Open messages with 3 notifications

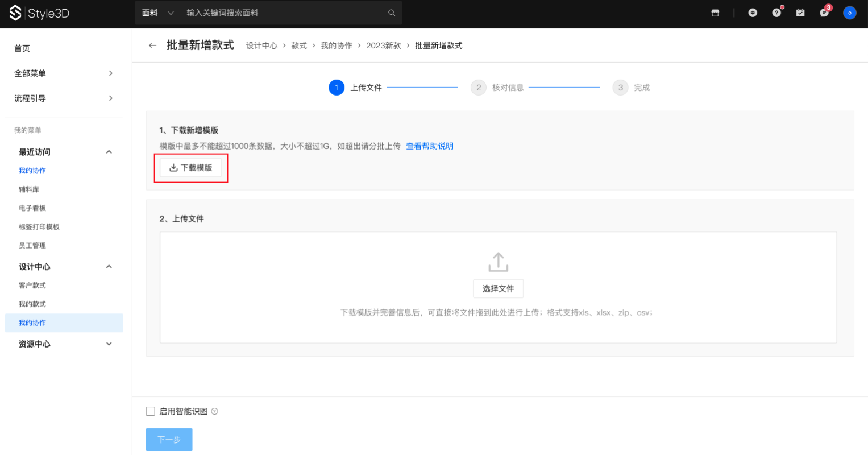coord(824,13)
